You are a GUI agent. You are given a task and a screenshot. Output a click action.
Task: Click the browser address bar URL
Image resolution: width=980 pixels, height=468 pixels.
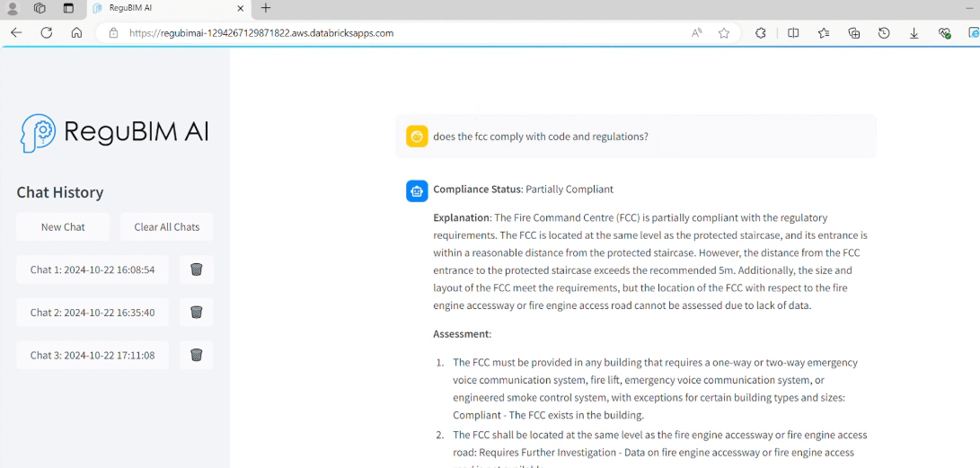coord(261,33)
